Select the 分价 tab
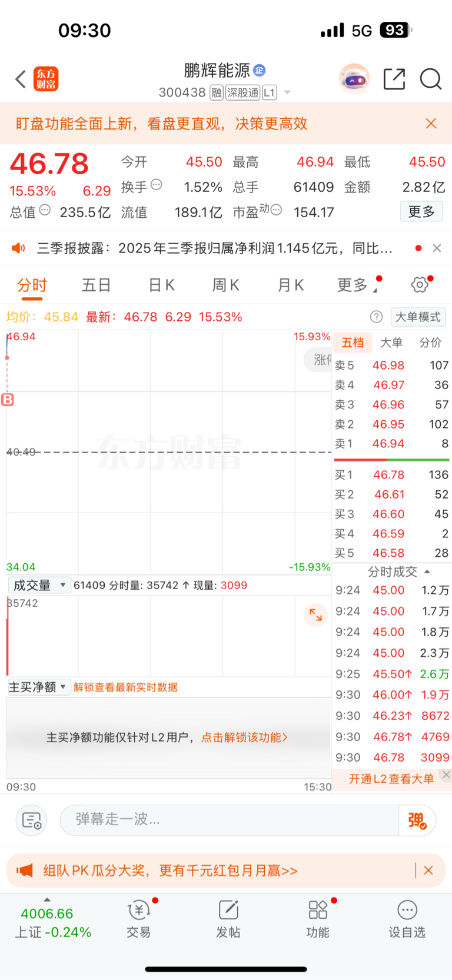The height and width of the screenshot is (980, 452). pyautogui.click(x=430, y=343)
